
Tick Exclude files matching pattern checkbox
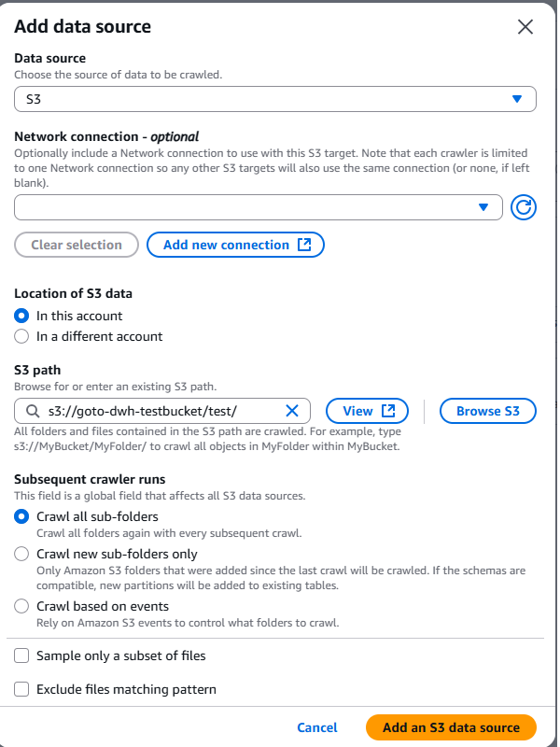pos(22,689)
